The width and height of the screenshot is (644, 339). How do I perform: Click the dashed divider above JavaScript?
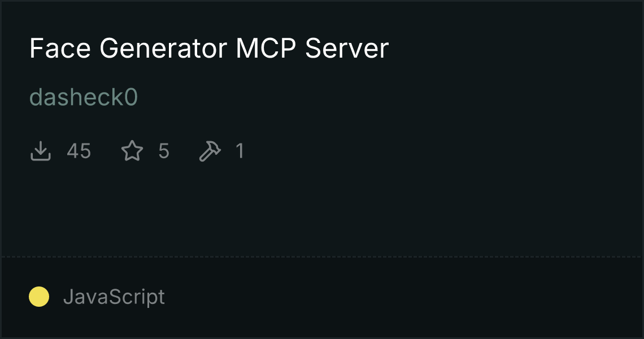322,257
